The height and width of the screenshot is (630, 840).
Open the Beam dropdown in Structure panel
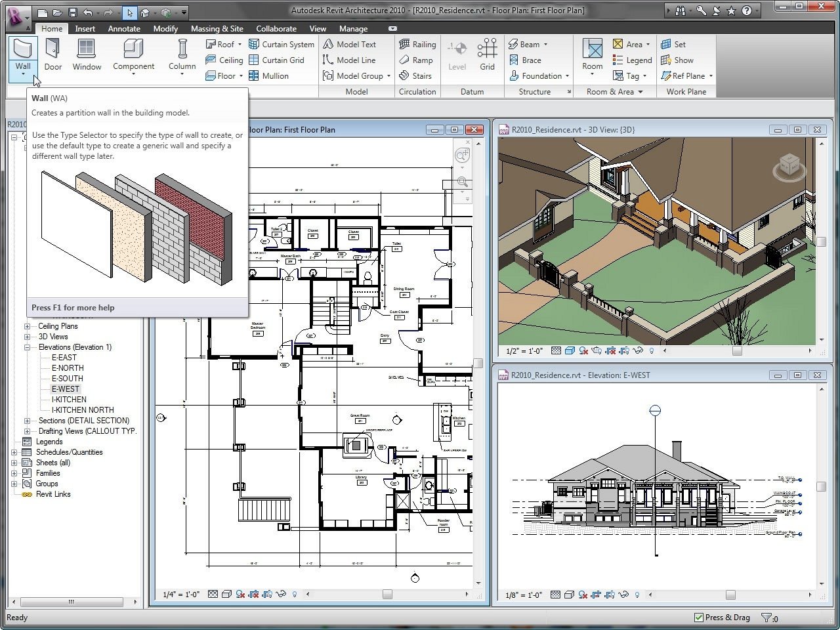click(x=545, y=44)
